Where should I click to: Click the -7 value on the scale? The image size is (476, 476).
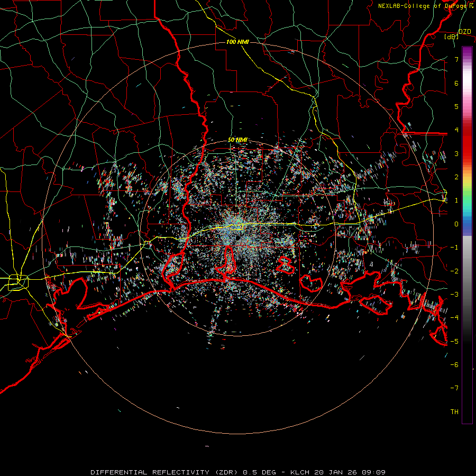[454, 388]
